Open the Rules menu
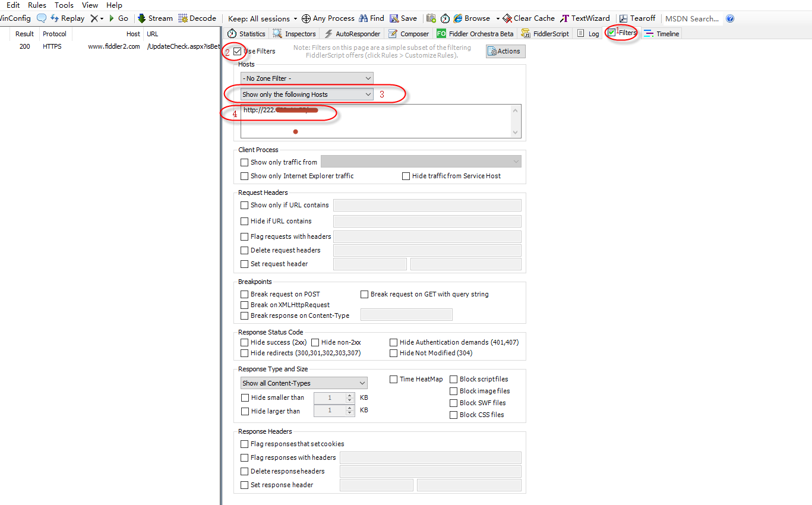The width and height of the screenshot is (812, 505). click(37, 5)
